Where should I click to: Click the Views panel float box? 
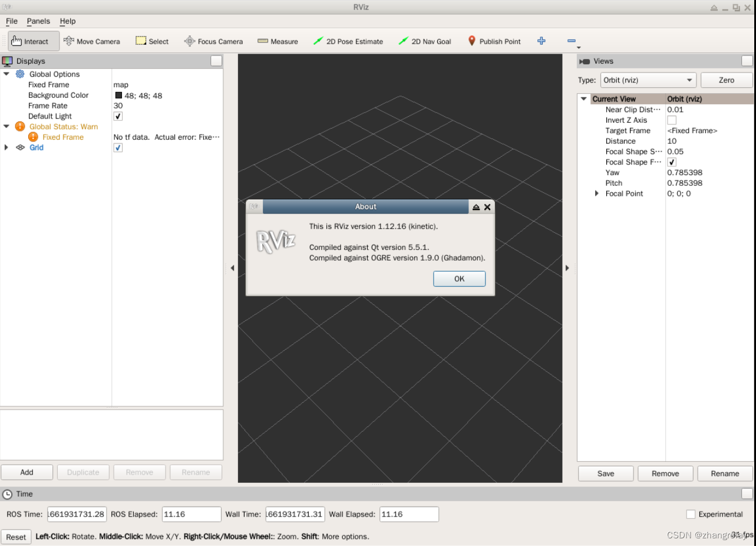click(x=747, y=61)
